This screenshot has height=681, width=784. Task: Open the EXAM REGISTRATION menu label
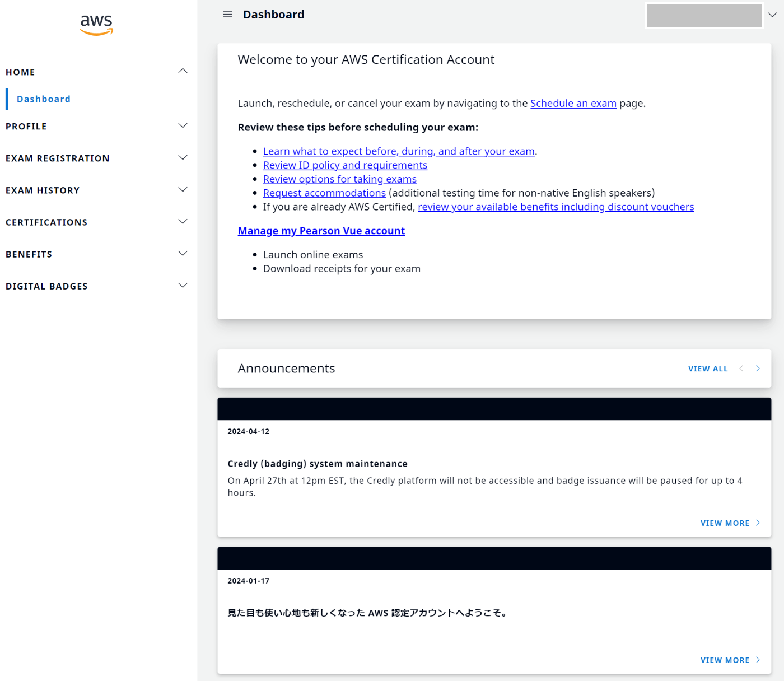(58, 158)
